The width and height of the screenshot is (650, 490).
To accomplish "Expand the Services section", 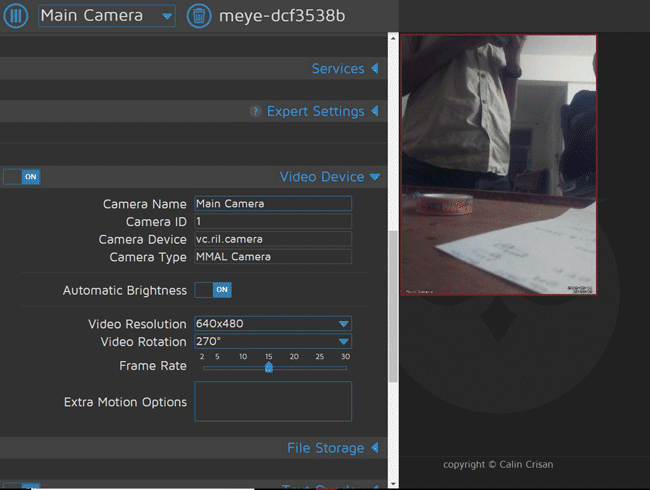I will [x=345, y=68].
